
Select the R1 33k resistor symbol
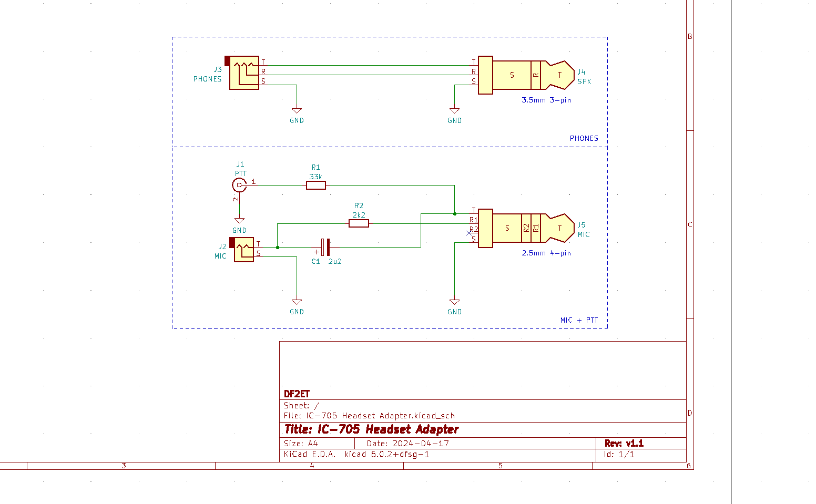[x=315, y=185]
